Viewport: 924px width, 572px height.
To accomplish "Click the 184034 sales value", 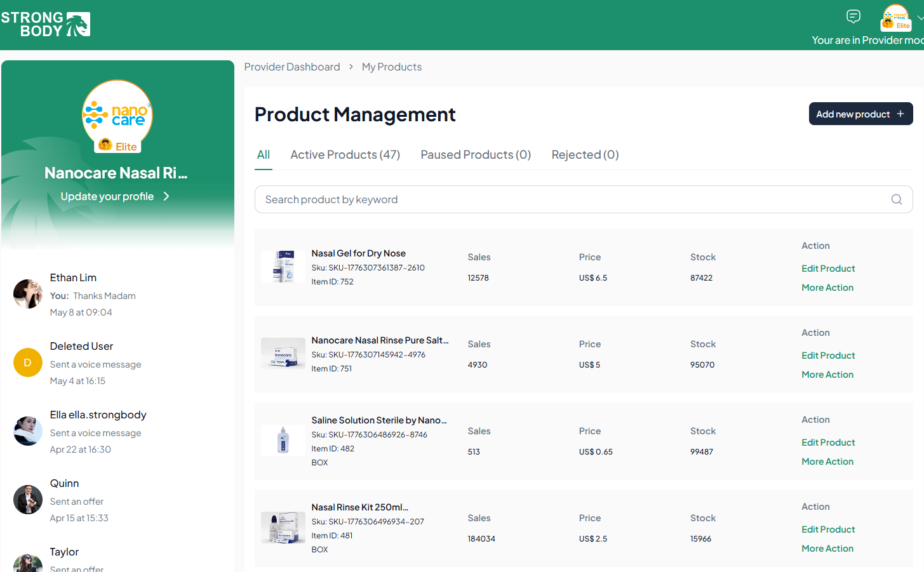I will click(x=481, y=539).
